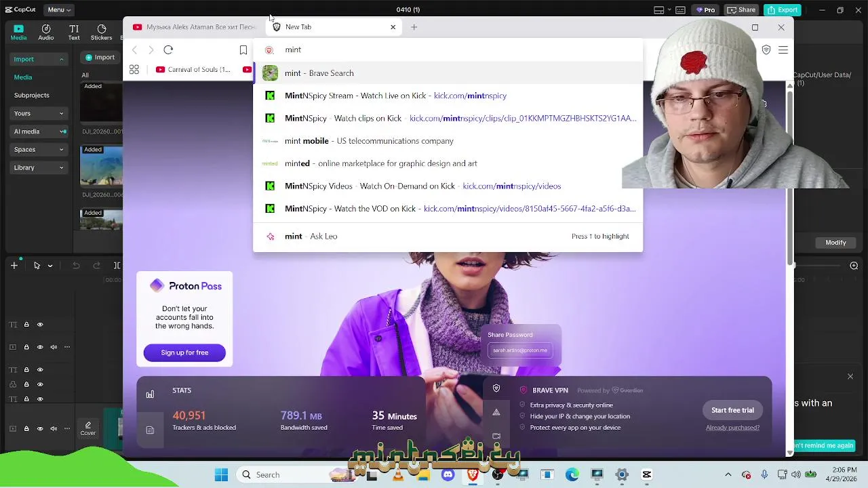Image resolution: width=868 pixels, height=488 pixels.
Task: Open layout dropdown arrow in CapCut title bar
Action: [669, 10]
